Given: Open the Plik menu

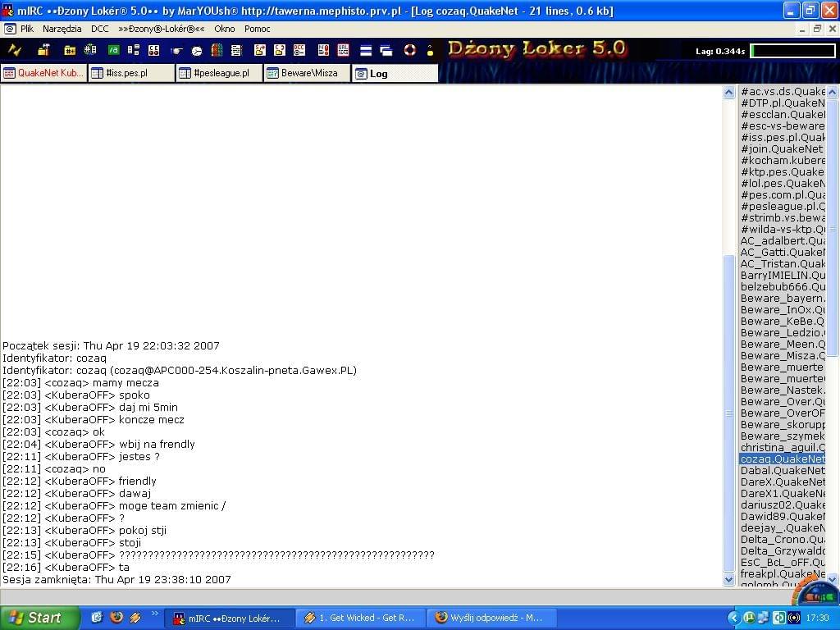Looking at the screenshot, I should 27,29.
